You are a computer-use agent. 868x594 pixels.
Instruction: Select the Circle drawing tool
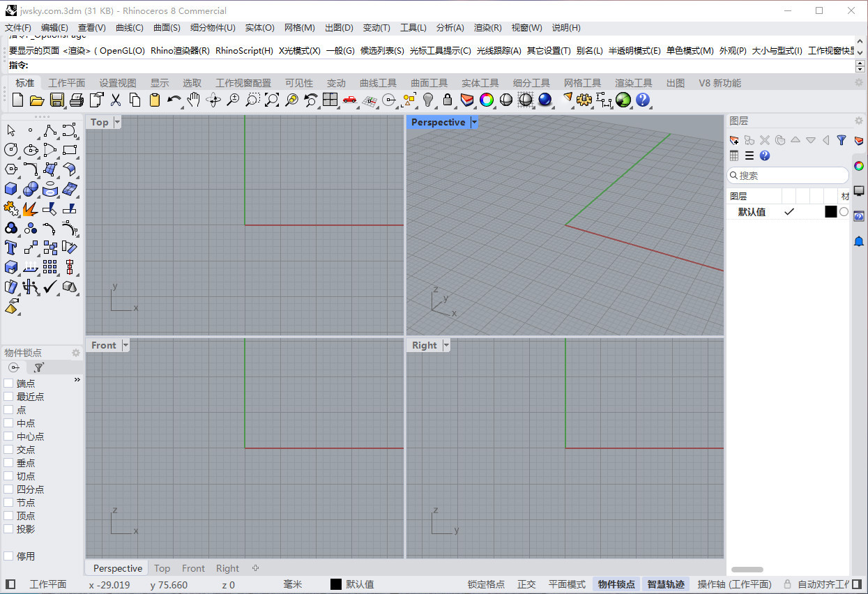pyautogui.click(x=10, y=149)
